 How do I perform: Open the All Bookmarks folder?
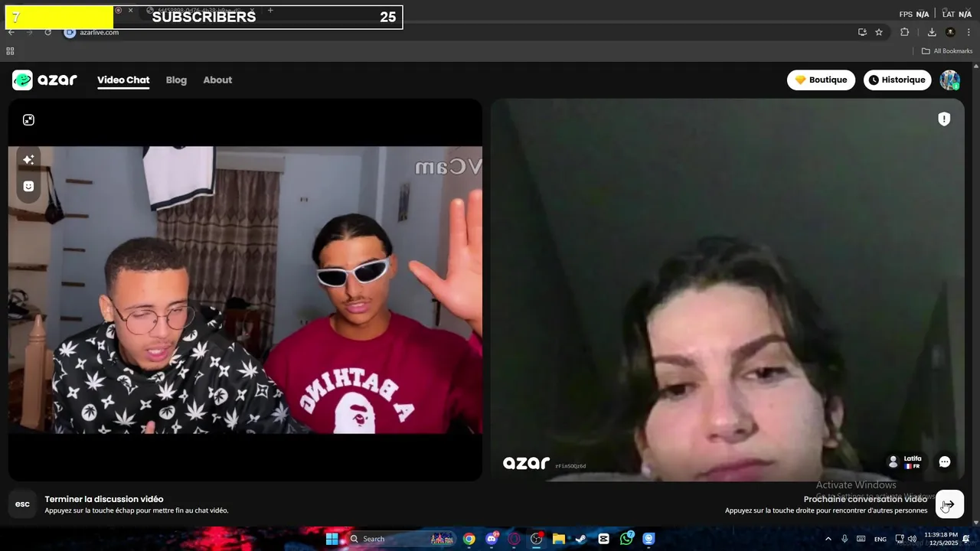pos(947,51)
